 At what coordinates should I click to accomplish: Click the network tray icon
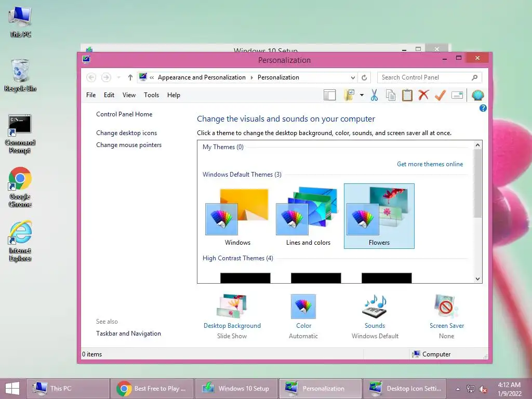470,389
